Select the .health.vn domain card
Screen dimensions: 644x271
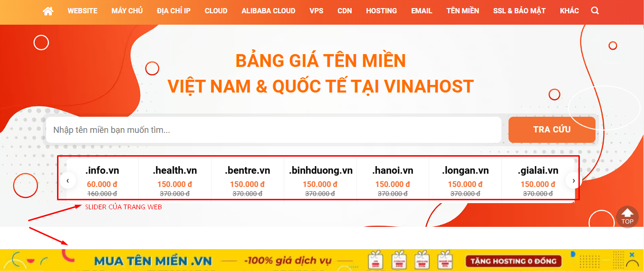tap(175, 180)
